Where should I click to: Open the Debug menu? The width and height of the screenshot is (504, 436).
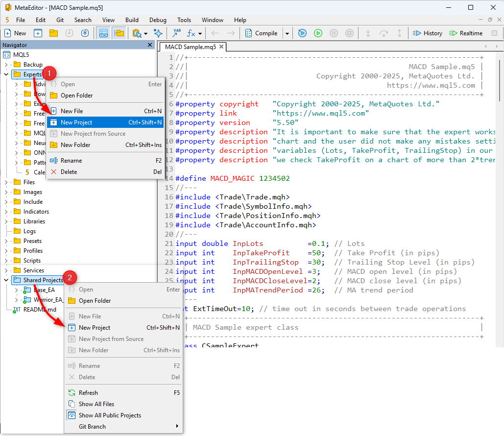(158, 20)
